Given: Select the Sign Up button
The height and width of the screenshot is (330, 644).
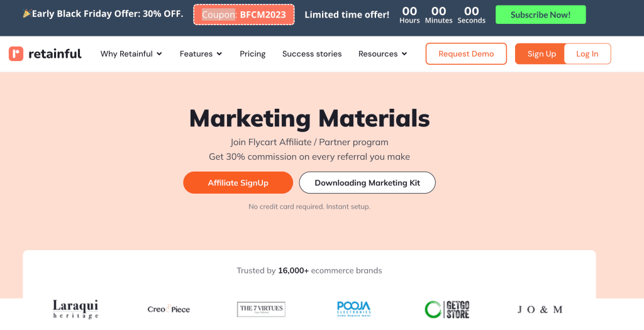Looking at the screenshot, I should 541,54.
